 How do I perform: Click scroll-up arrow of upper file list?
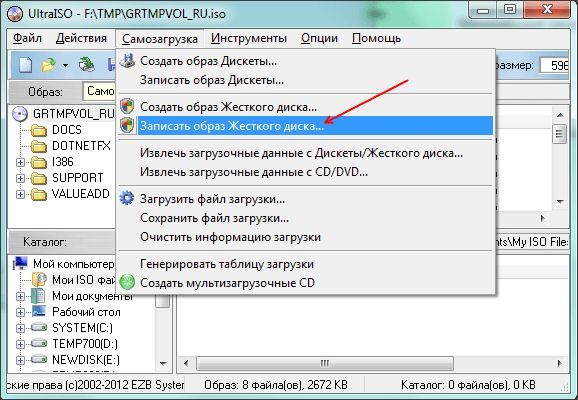click(560, 115)
